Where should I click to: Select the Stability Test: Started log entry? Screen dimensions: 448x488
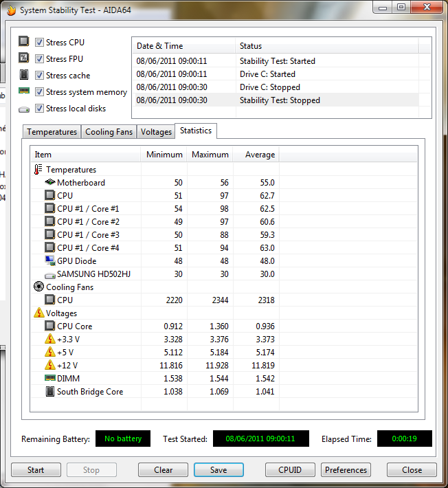(276, 61)
